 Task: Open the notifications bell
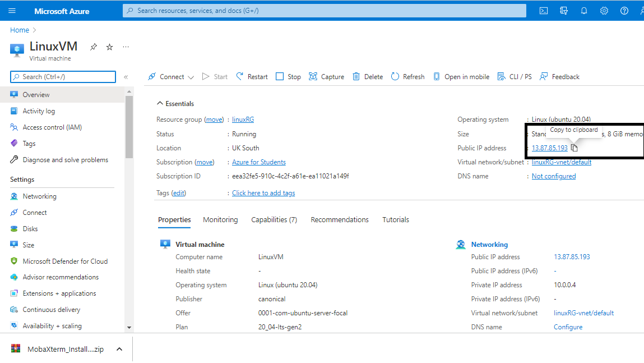(583, 11)
